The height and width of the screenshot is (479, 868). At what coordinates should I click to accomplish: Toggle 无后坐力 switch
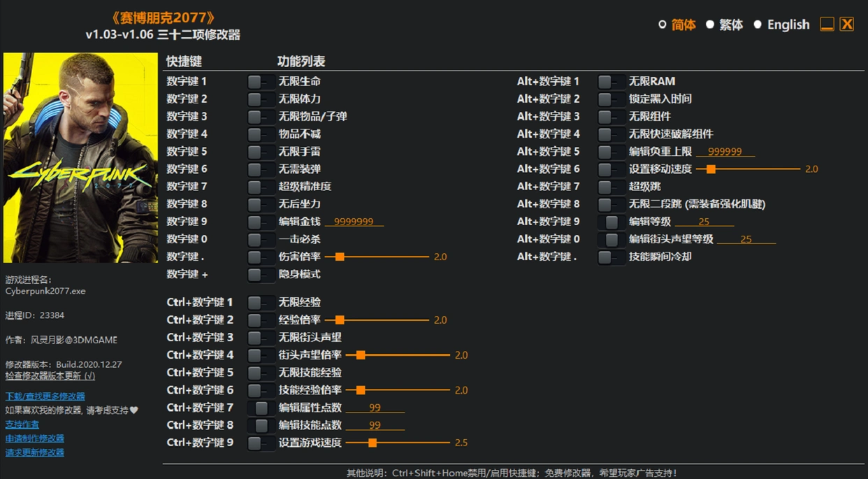(261, 204)
